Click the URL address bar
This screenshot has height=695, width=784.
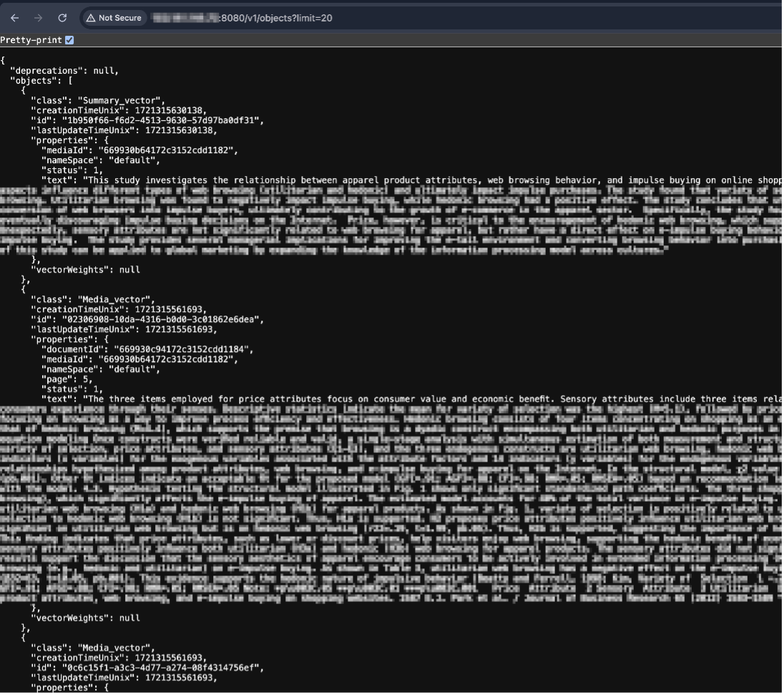pos(429,18)
